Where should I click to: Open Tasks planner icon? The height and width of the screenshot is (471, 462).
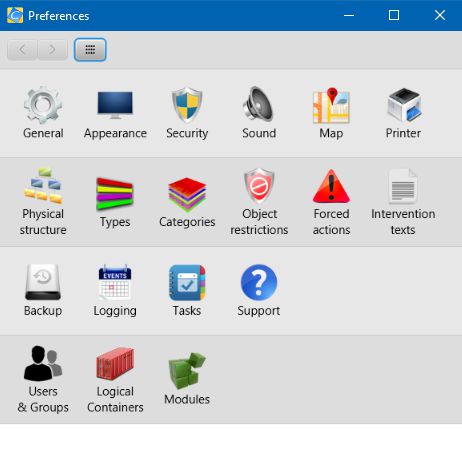187,283
